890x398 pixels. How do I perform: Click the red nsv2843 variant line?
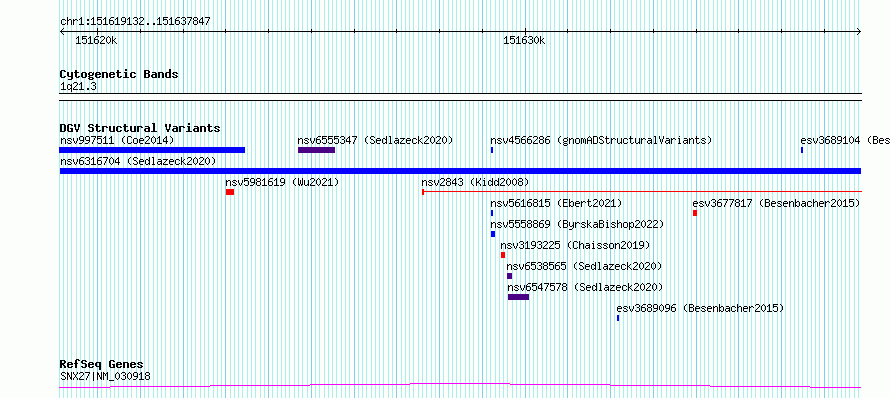tap(642, 192)
